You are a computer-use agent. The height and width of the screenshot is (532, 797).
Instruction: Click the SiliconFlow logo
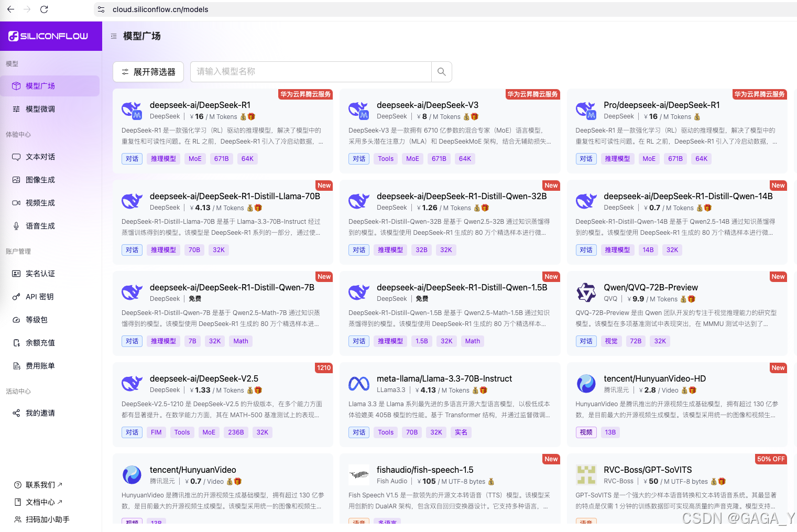point(48,36)
